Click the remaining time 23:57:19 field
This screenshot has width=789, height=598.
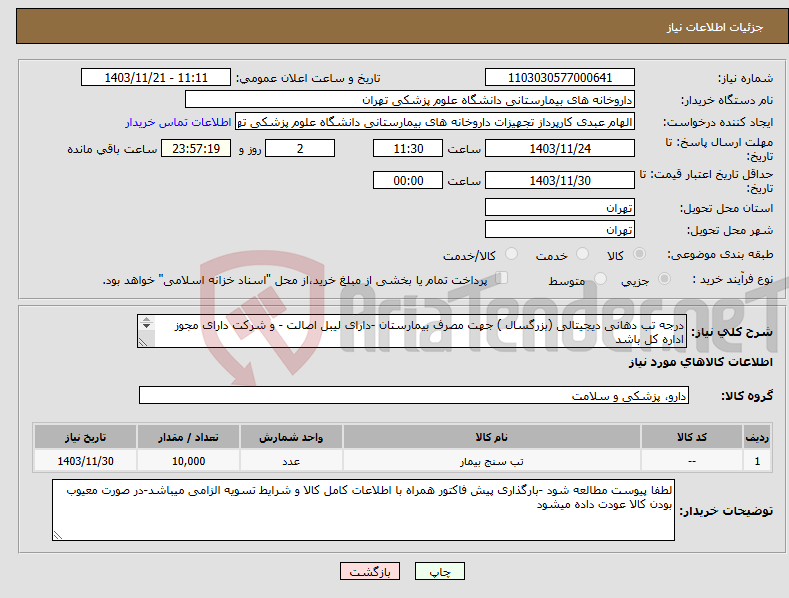point(196,148)
